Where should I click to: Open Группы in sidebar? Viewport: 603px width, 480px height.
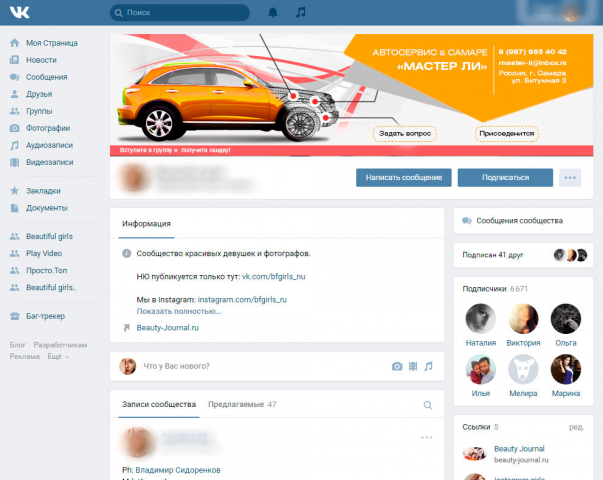[x=39, y=111]
